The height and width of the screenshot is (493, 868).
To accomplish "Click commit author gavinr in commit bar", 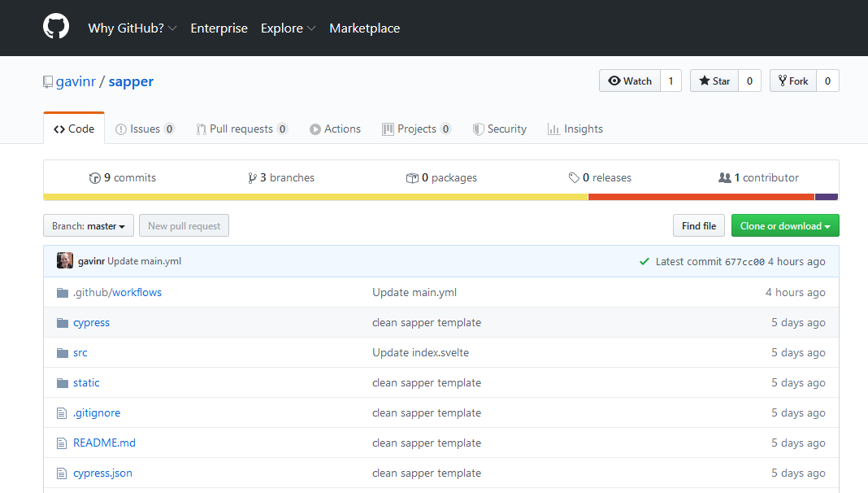I will pos(91,261).
